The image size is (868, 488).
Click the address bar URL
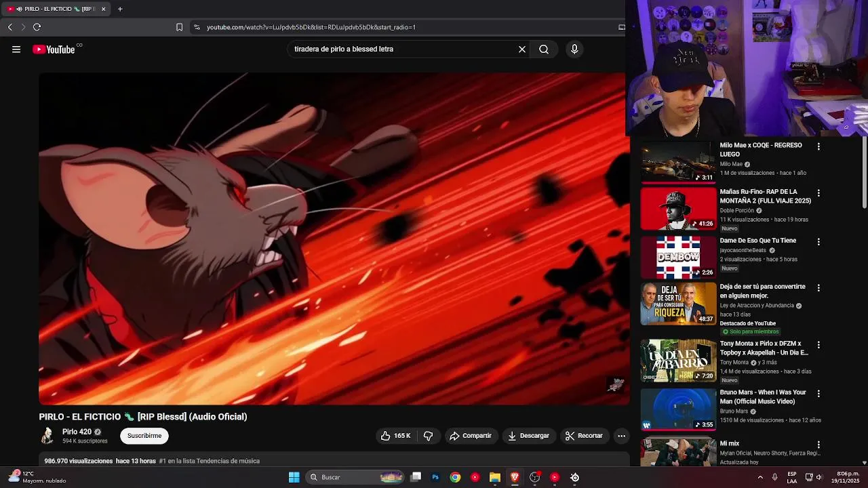(x=311, y=27)
